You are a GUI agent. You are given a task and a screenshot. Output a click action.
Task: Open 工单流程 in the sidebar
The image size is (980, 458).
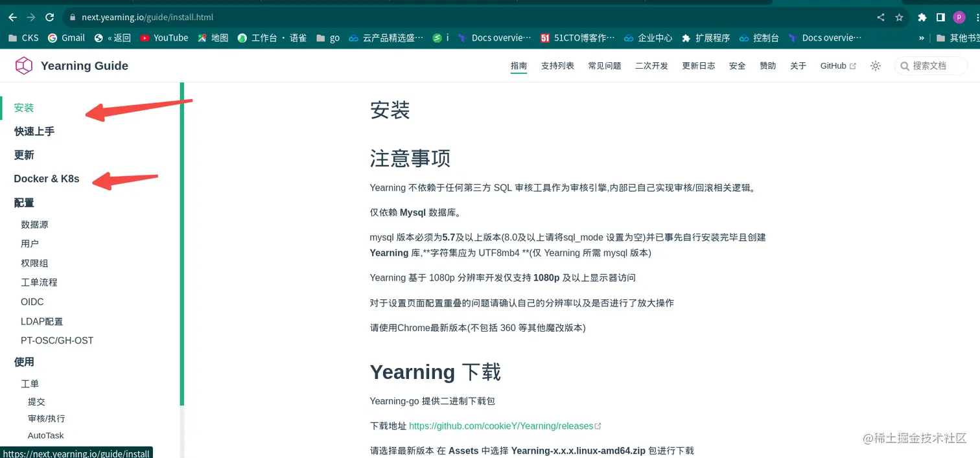click(39, 282)
